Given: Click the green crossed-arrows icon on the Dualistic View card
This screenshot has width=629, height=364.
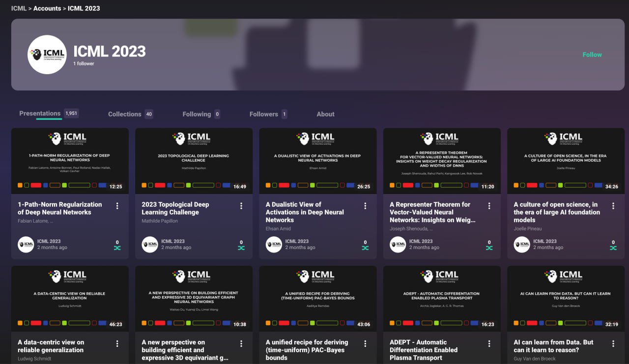Looking at the screenshot, I should point(365,248).
